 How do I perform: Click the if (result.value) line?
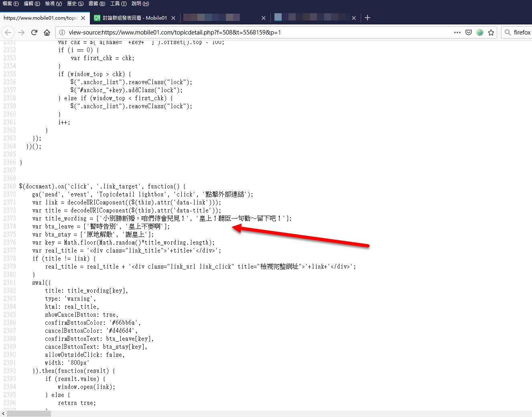(75, 379)
